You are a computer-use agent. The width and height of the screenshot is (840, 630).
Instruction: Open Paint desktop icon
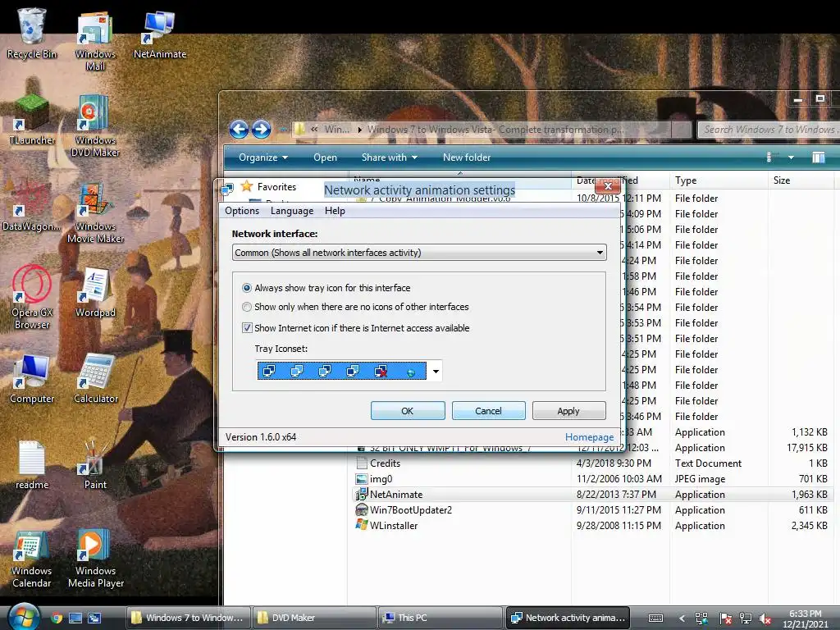(95, 464)
